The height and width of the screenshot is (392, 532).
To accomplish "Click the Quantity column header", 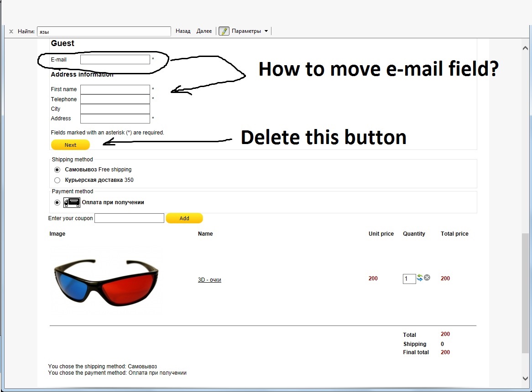I will [x=414, y=234].
